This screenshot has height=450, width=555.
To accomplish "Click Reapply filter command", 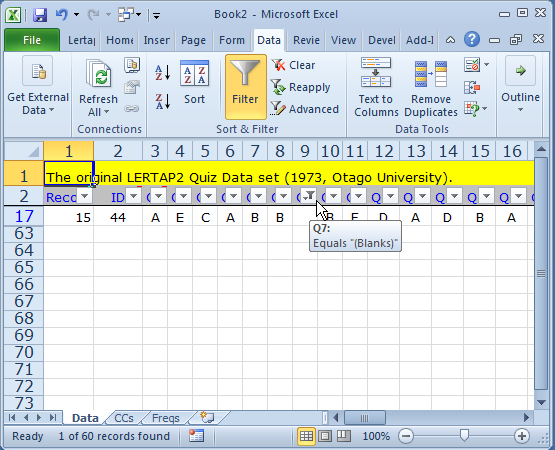I will 301,87.
